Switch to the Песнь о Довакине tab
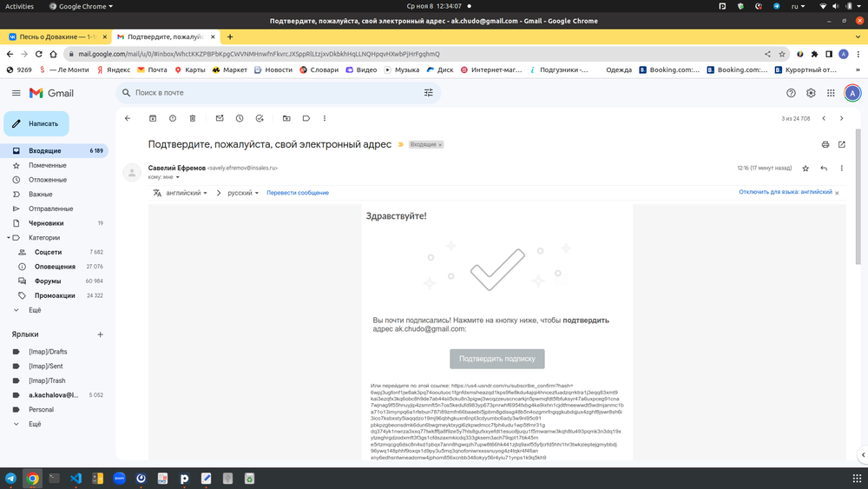Viewport: 868px width, 489px height. click(x=55, y=37)
